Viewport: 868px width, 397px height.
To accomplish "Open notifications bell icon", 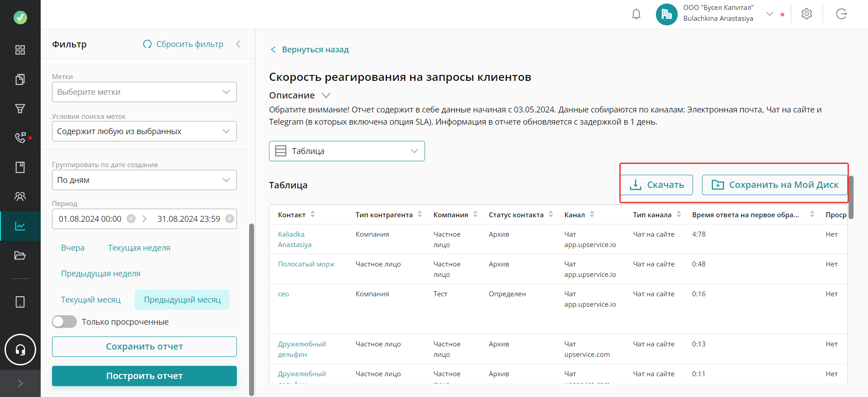I will tap(636, 14).
